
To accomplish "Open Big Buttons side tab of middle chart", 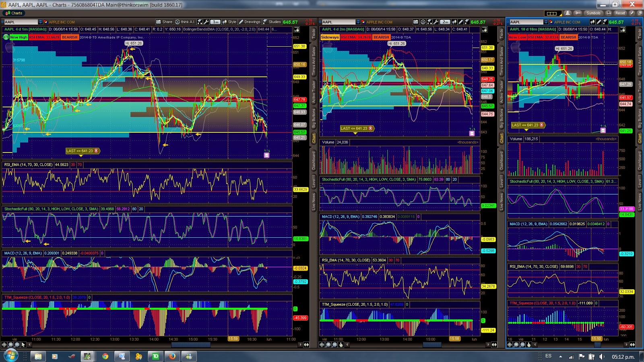I will click(502, 119).
